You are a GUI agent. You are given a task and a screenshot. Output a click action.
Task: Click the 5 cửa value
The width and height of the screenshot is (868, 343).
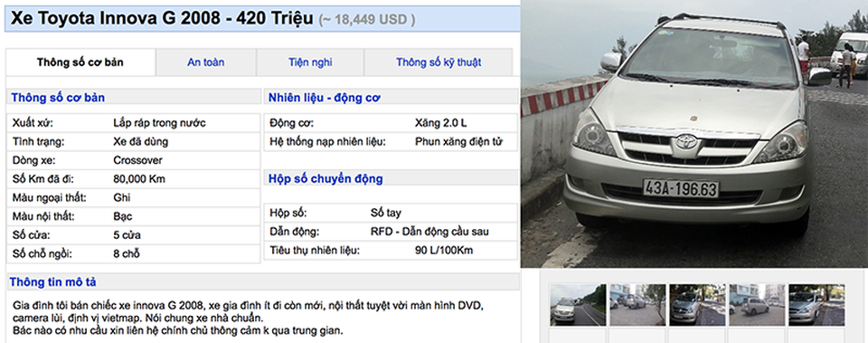click(x=127, y=235)
